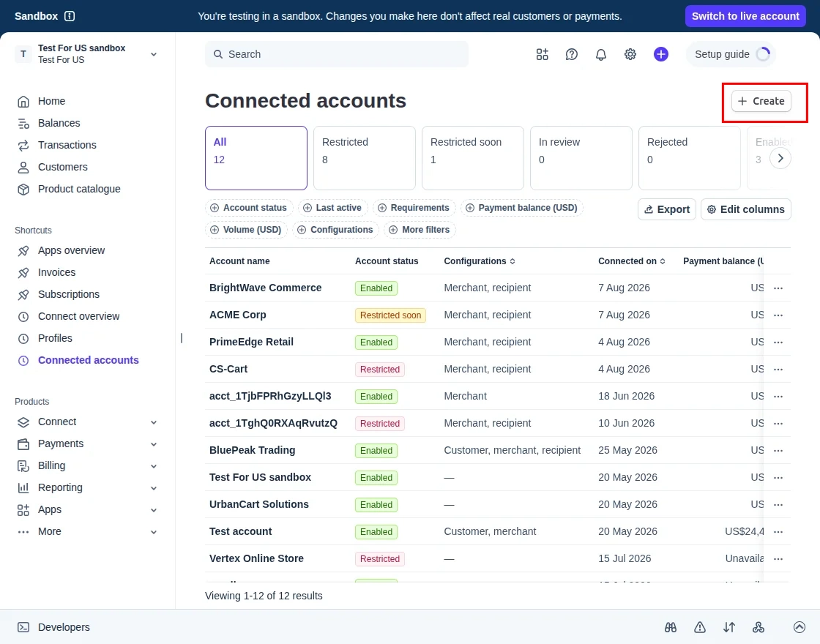
Task: Expand the Payments products section
Action: 87,443
